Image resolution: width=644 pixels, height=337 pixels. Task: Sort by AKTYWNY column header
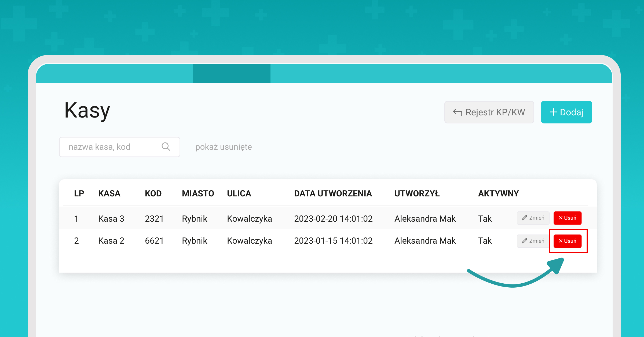[x=498, y=193]
